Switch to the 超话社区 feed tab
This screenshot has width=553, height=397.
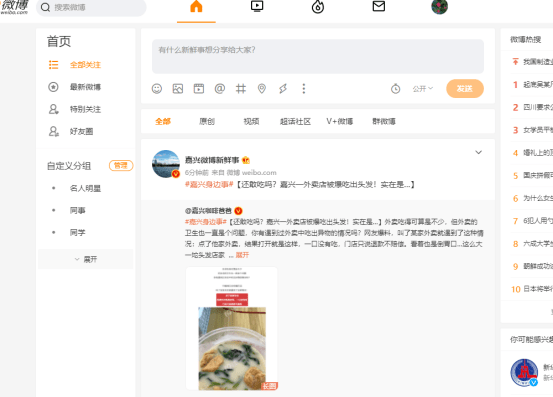point(295,122)
